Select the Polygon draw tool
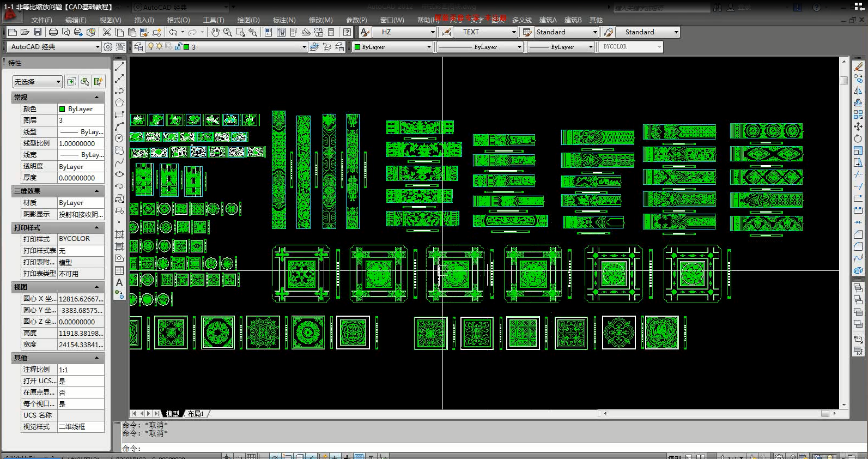Image resolution: width=868 pixels, height=459 pixels. [x=119, y=102]
